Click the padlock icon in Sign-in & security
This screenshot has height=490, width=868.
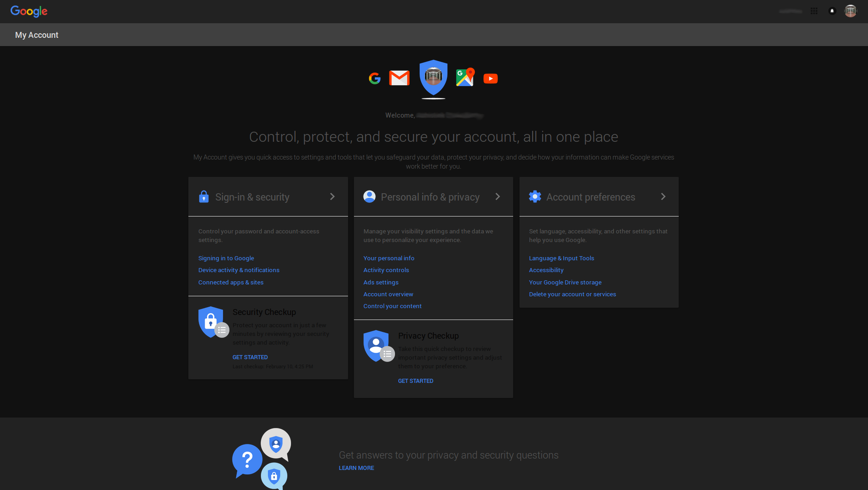tap(204, 196)
